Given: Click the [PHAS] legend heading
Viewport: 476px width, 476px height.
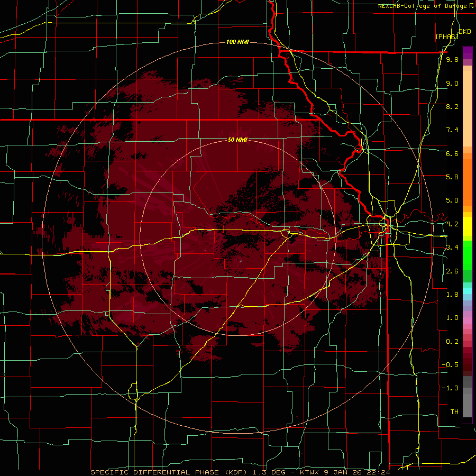Looking at the screenshot, I should [x=447, y=36].
